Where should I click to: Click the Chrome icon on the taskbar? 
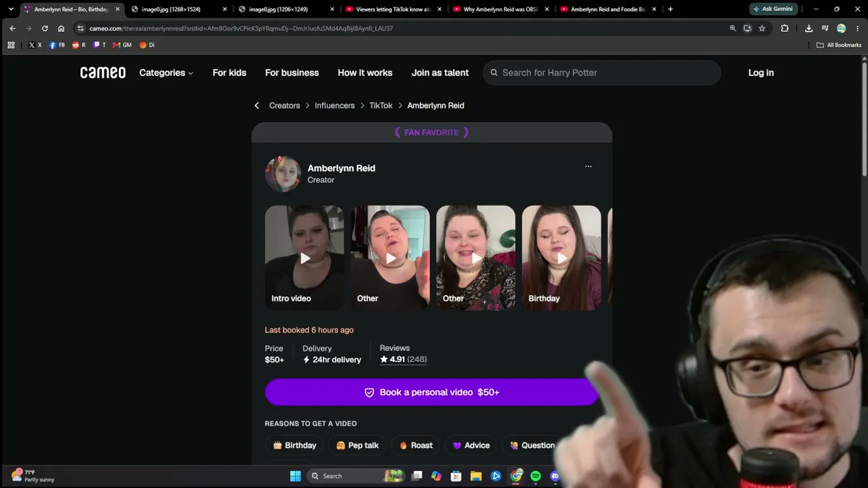517,476
